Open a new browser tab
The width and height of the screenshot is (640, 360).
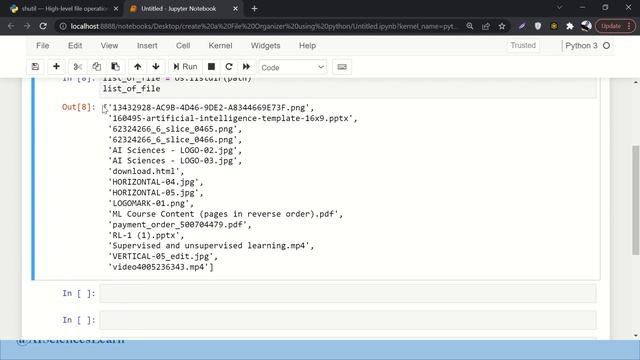click(x=254, y=9)
